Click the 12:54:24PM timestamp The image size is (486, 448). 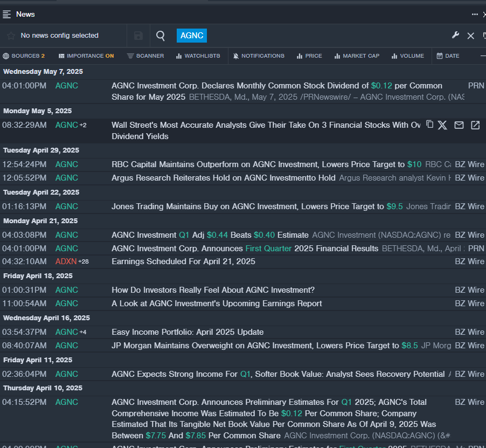pyautogui.click(x=24, y=164)
